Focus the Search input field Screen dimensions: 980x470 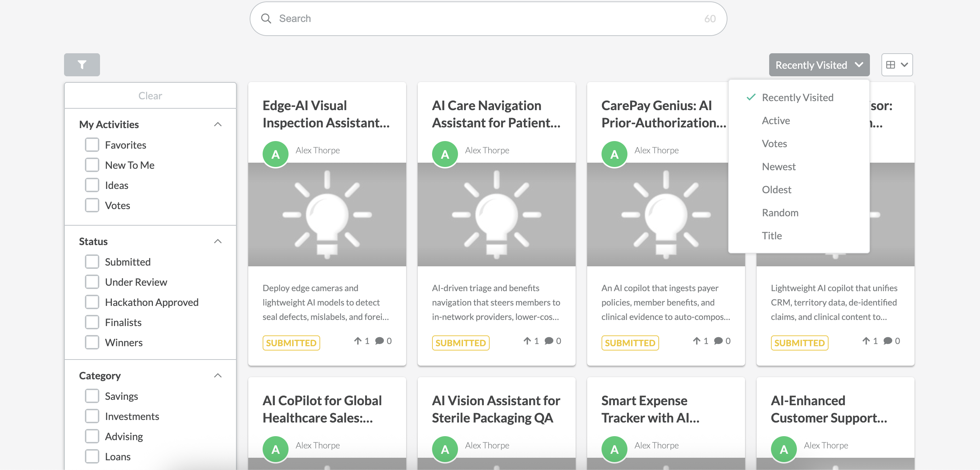488,19
